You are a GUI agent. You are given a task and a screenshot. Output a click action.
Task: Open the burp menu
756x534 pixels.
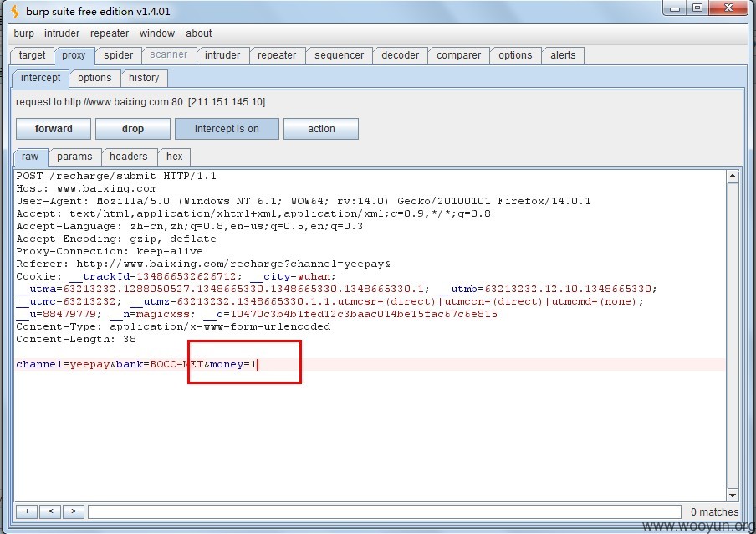coord(23,33)
